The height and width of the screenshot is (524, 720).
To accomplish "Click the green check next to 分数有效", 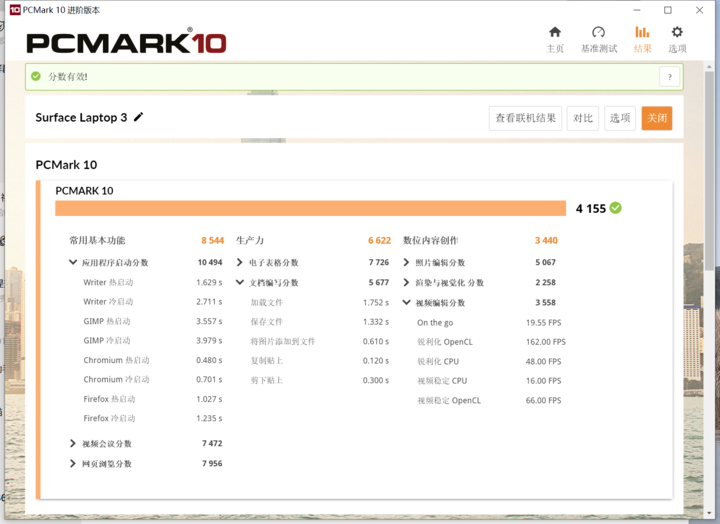I will coord(36,76).
